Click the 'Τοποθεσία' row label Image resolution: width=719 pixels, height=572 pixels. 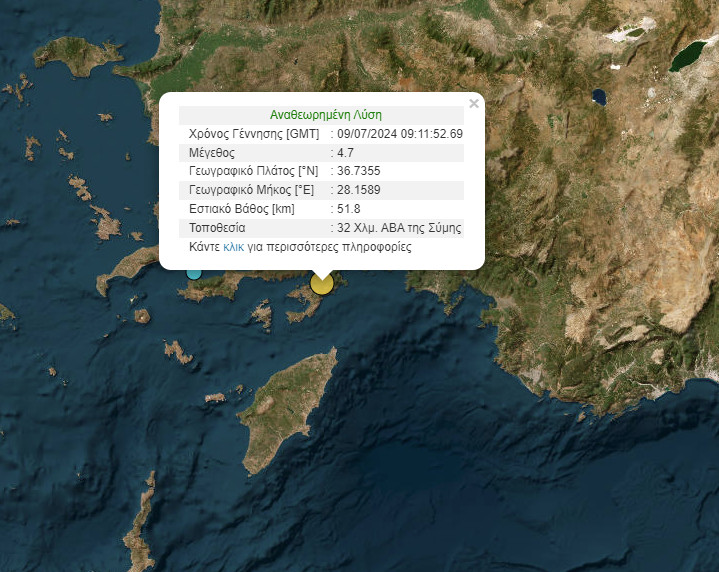coord(217,228)
